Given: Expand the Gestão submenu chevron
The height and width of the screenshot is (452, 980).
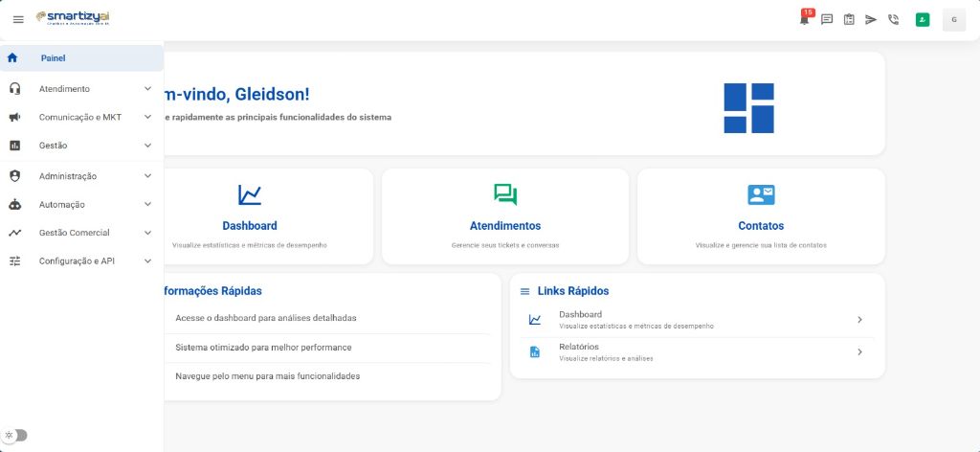Looking at the screenshot, I should [147, 145].
